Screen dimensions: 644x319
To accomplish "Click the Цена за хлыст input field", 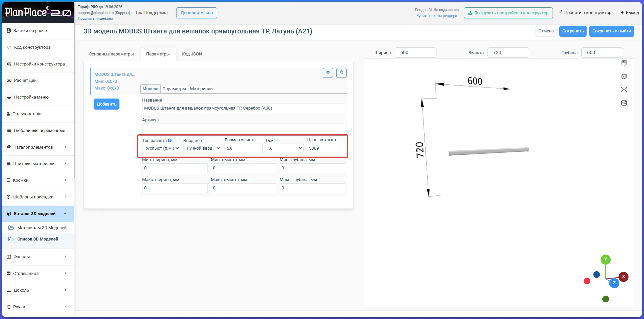I will point(326,148).
